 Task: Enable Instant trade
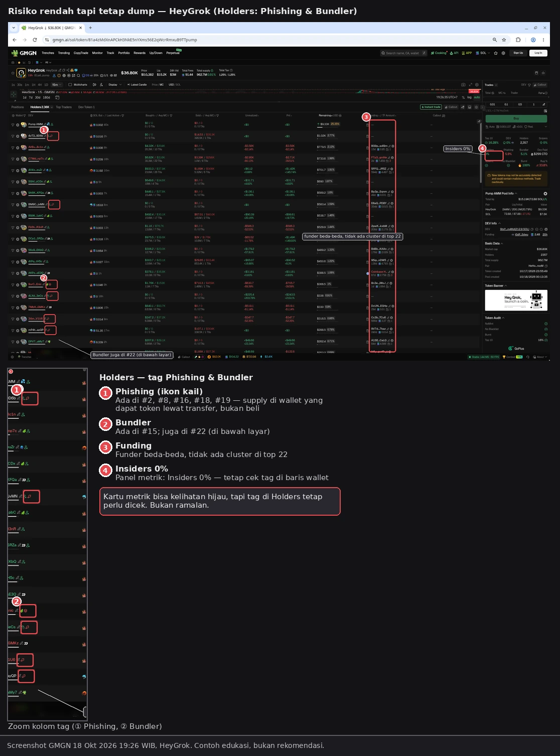pos(431,107)
